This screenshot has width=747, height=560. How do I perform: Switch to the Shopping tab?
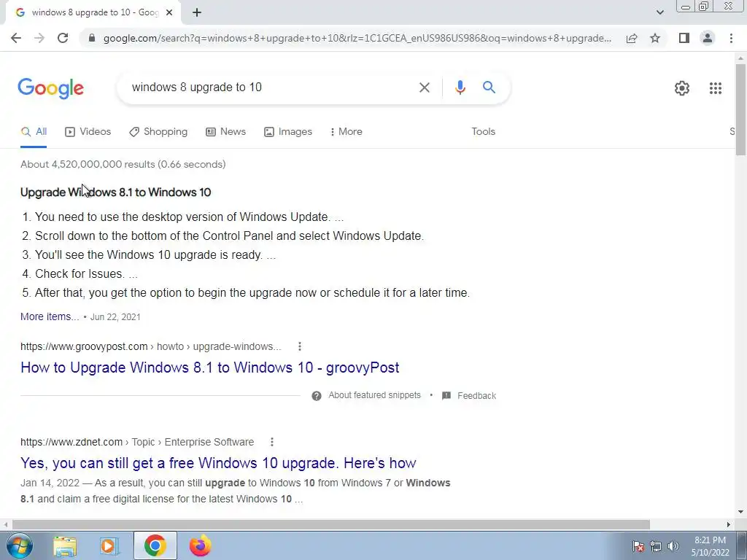pyautogui.click(x=158, y=132)
